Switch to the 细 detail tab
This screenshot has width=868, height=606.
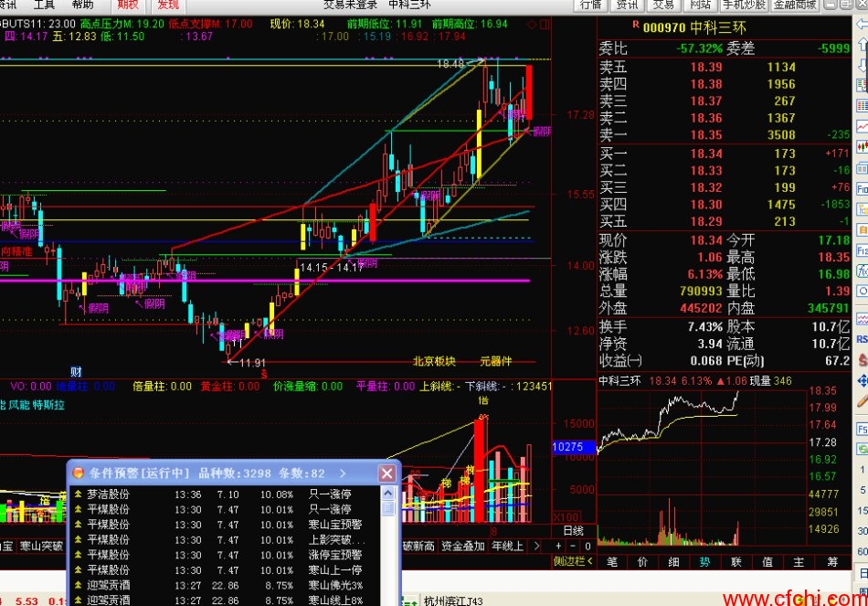point(673,562)
